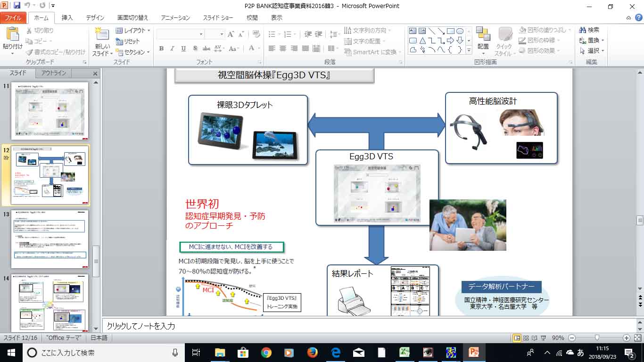The image size is (644, 362).
Task: Toggle text Shadow formatting
Action: (x=195, y=49)
